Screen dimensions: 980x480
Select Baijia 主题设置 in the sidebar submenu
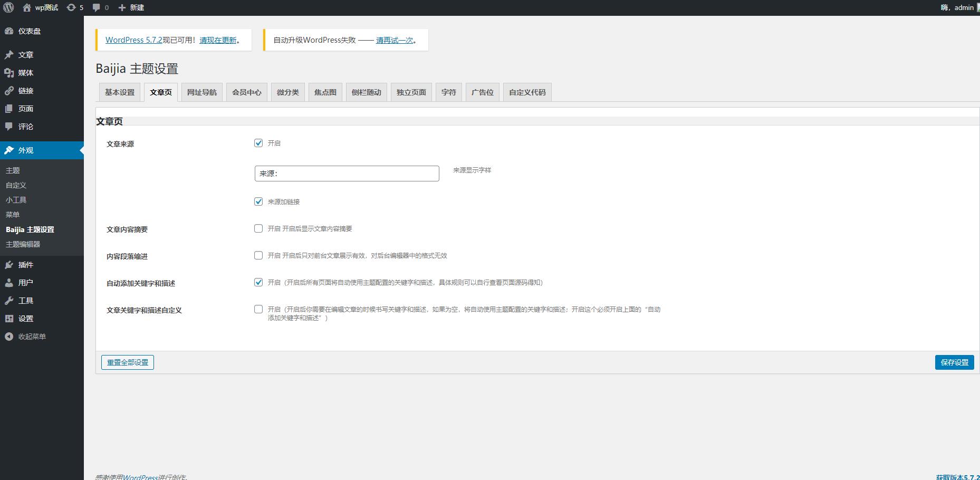30,229
